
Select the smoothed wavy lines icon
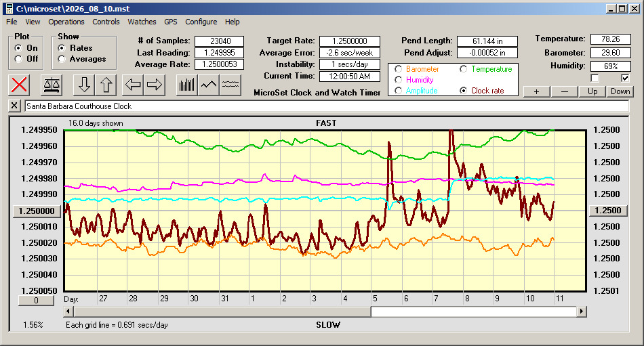[x=230, y=85]
